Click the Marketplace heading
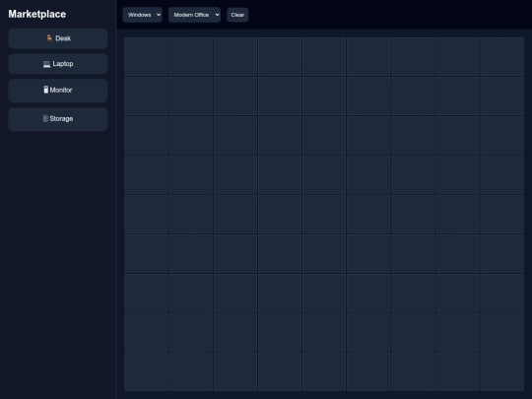This screenshot has width=532, height=399. [37, 14]
